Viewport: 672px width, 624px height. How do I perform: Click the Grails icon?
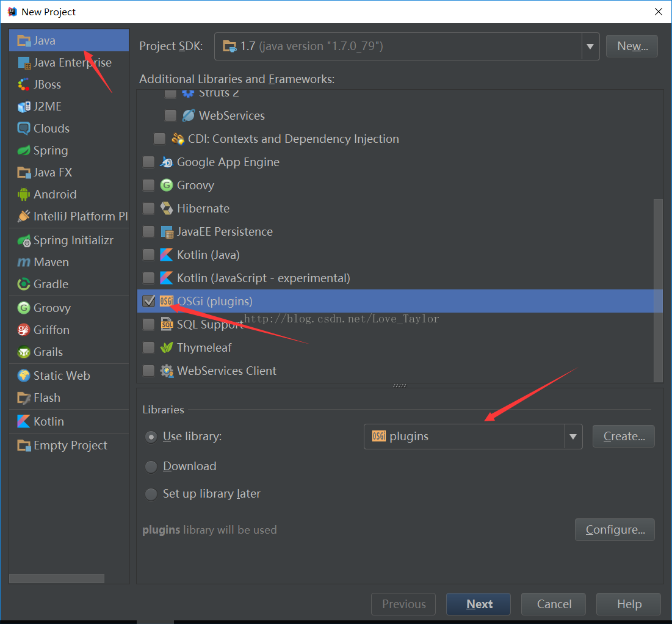(x=24, y=352)
